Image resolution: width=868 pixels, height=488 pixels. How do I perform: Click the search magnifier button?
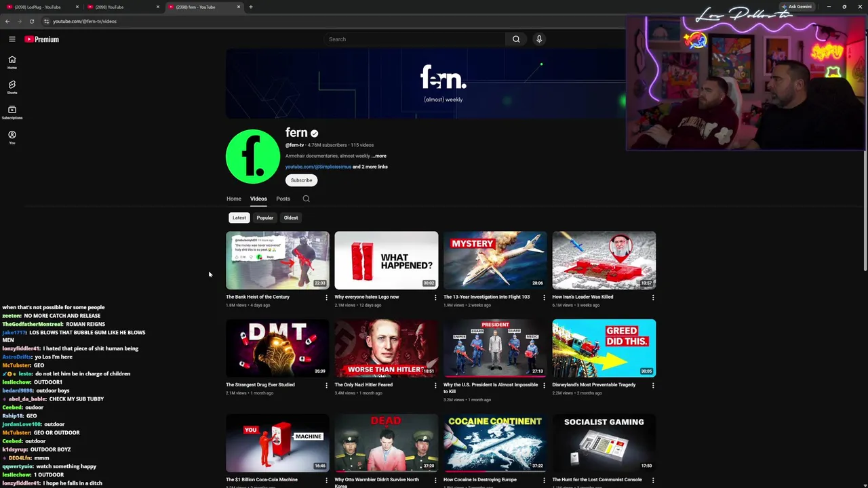pos(516,39)
